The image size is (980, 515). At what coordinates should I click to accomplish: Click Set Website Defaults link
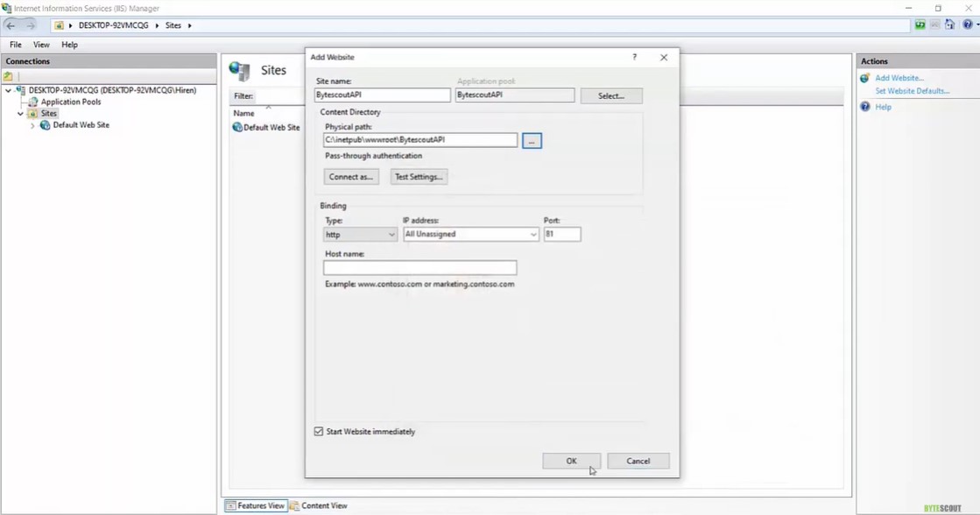[913, 91]
